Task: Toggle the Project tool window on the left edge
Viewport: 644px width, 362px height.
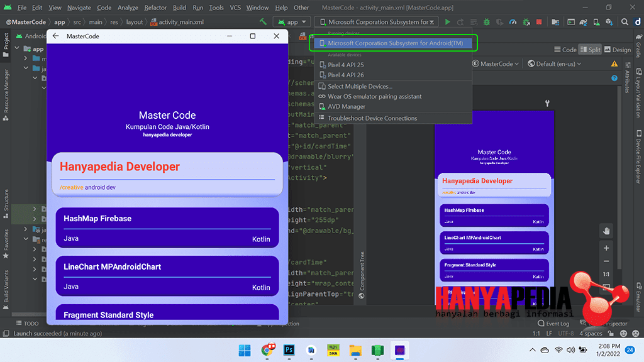Action: click(x=6, y=45)
